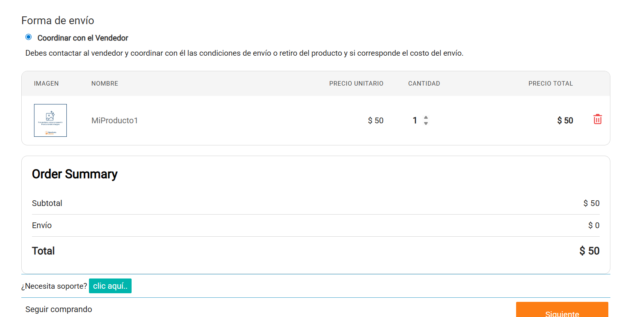Decrease quantity with the down arrow
Viewport: 644px width, 317px height.
pos(426,123)
